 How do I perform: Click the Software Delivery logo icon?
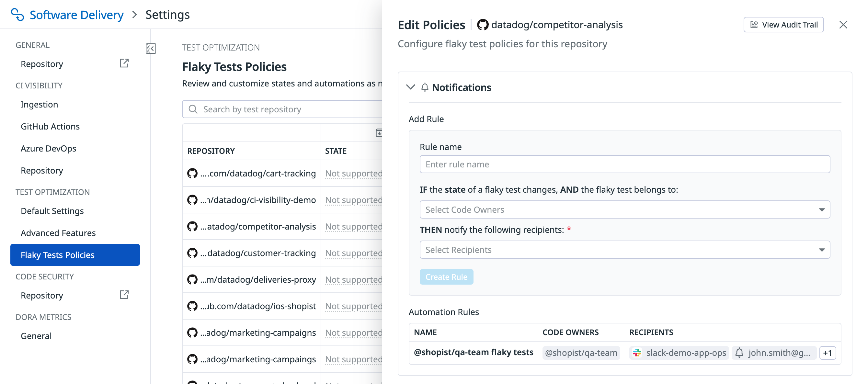pos(17,15)
